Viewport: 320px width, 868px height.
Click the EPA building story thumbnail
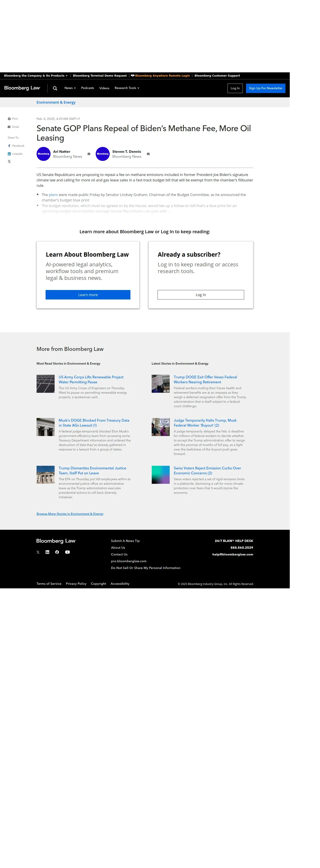[x=46, y=475]
